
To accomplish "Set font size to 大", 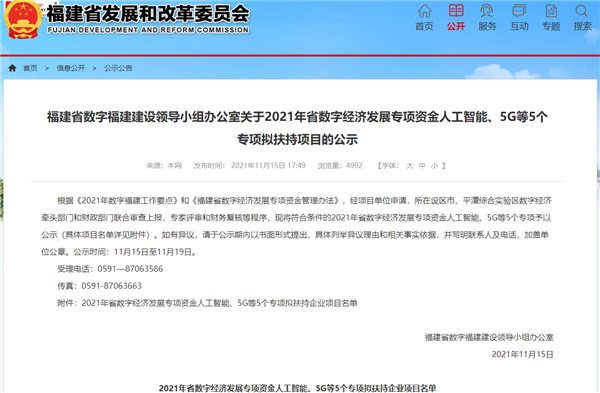I will (x=410, y=166).
